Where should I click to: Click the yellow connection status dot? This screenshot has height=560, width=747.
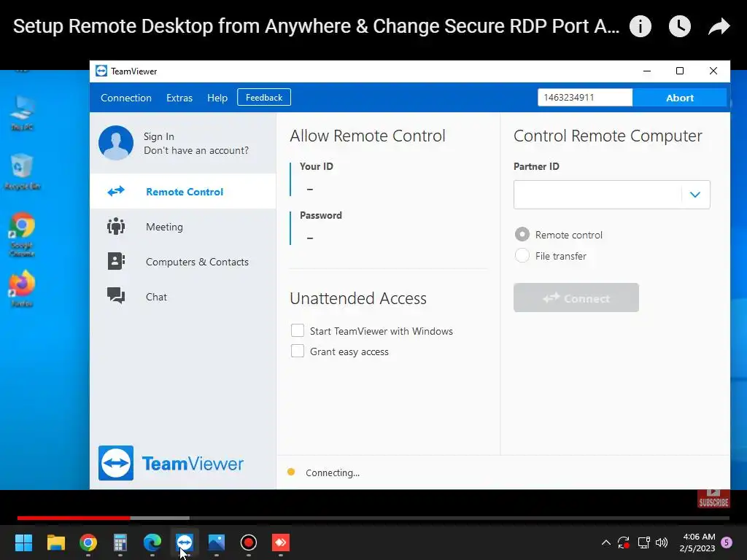(x=291, y=472)
